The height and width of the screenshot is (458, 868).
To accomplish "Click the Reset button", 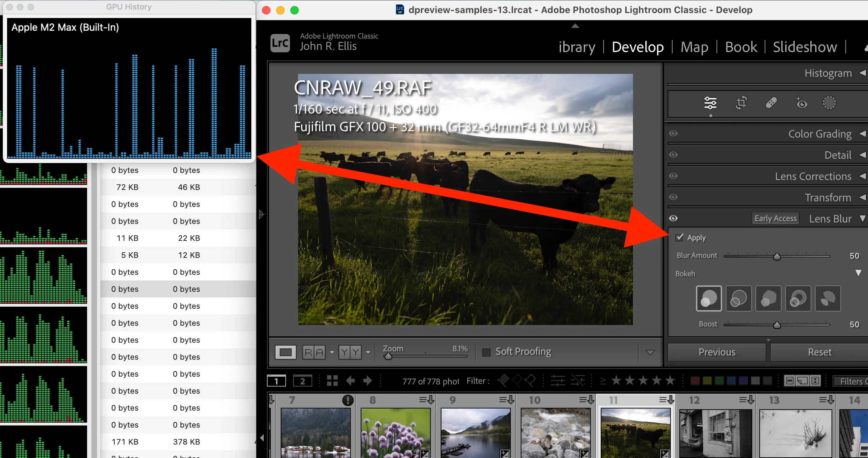I will tap(819, 352).
